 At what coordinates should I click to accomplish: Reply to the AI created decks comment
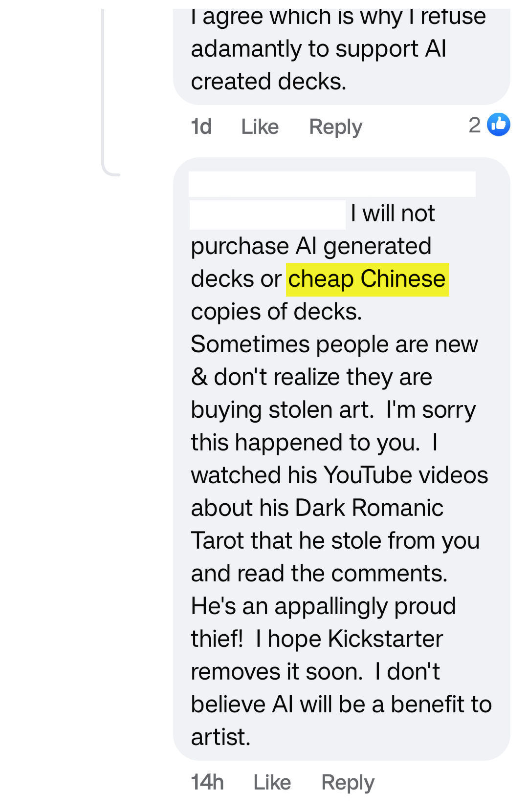tap(335, 127)
